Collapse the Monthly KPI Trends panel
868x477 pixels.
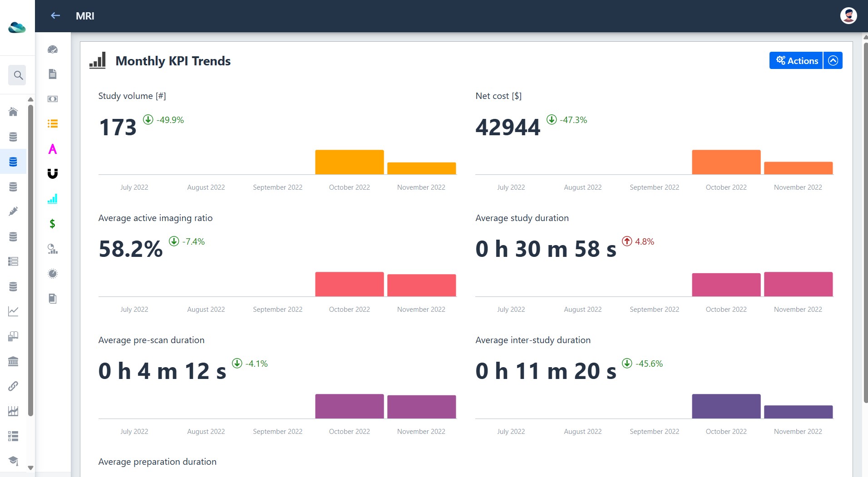tap(833, 60)
